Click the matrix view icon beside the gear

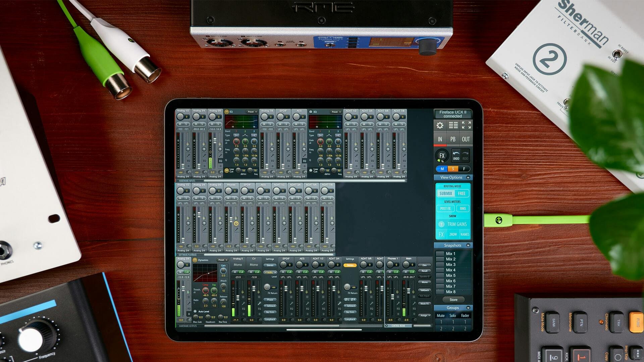(453, 125)
